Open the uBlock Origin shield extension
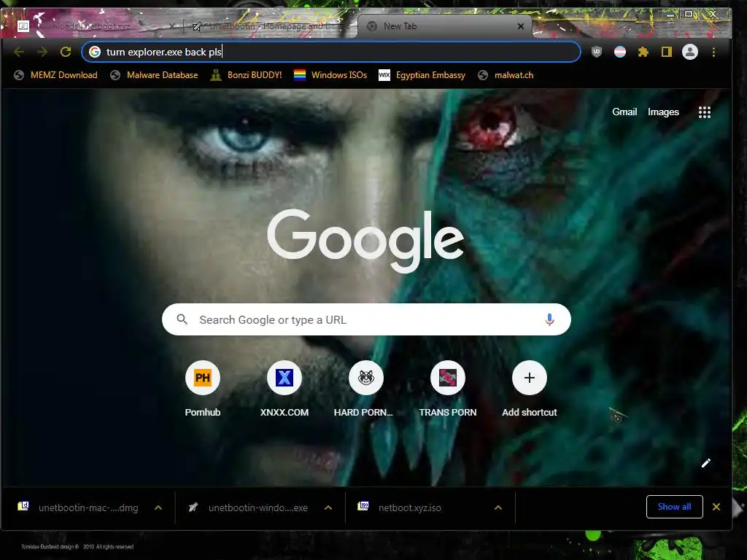This screenshot has width=747, height=560. pyautogui.click(x=597, y=52)
